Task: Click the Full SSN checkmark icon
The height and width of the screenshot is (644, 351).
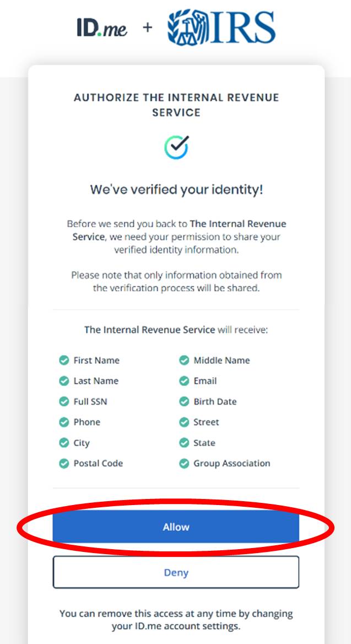Action: pos(64,402)
